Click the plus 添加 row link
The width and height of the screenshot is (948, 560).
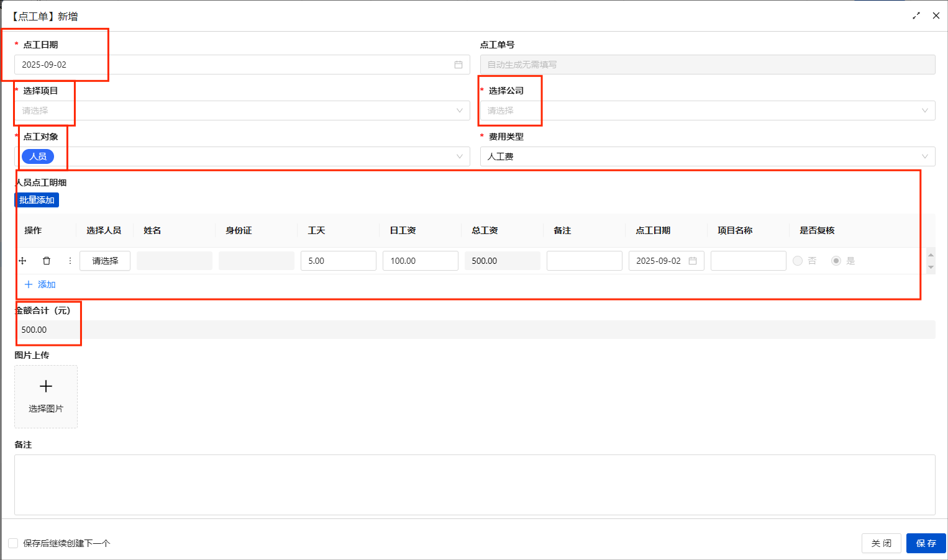click(40, 284)
